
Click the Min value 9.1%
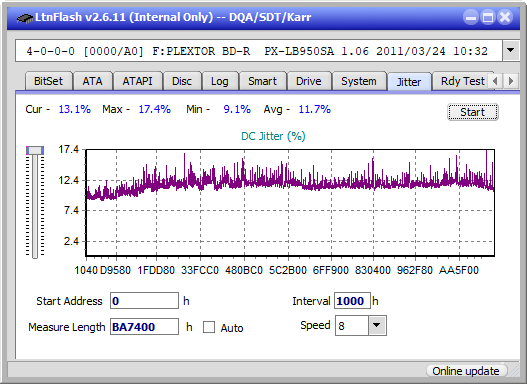click(x=237, y=109)
